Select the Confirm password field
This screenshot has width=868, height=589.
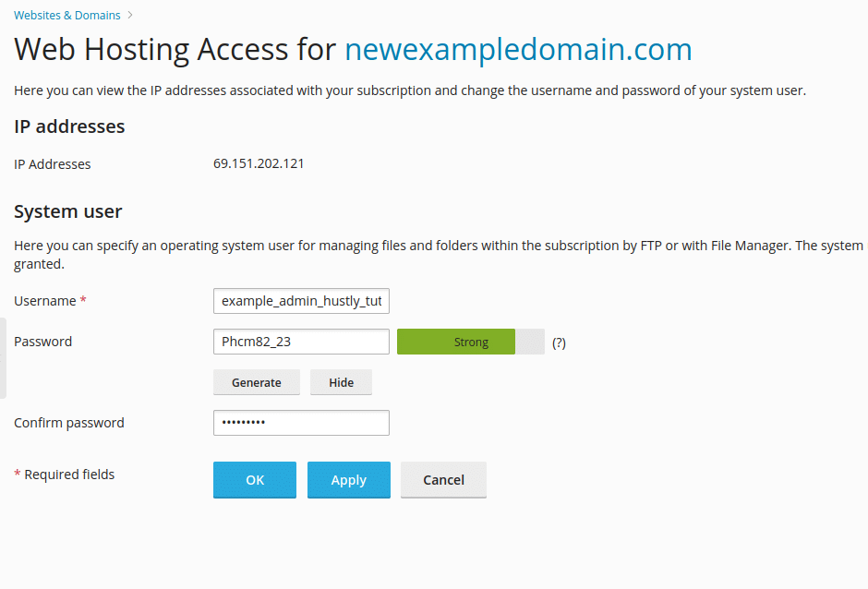301,422
